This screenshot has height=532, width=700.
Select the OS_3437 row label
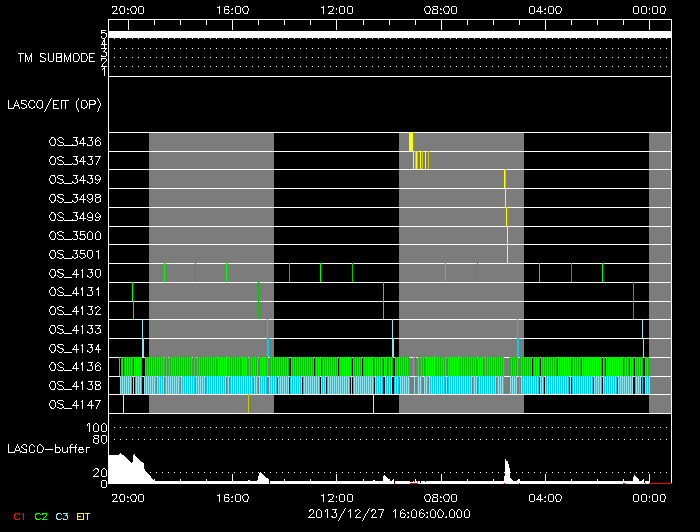75,161
